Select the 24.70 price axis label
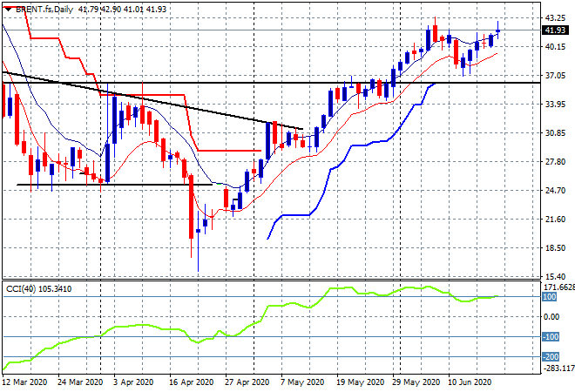The image size is (575, 392). tap(555, 190)
